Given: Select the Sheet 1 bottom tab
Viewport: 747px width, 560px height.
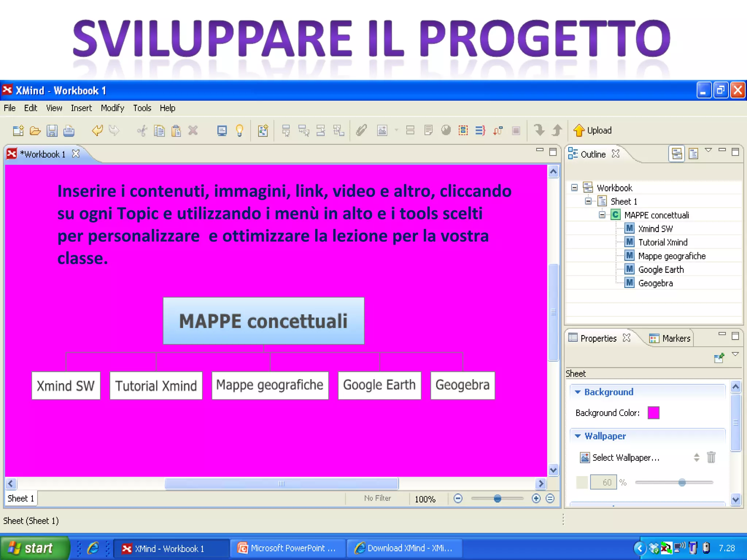Looking at the screenshot, I should tap(21, 498).
